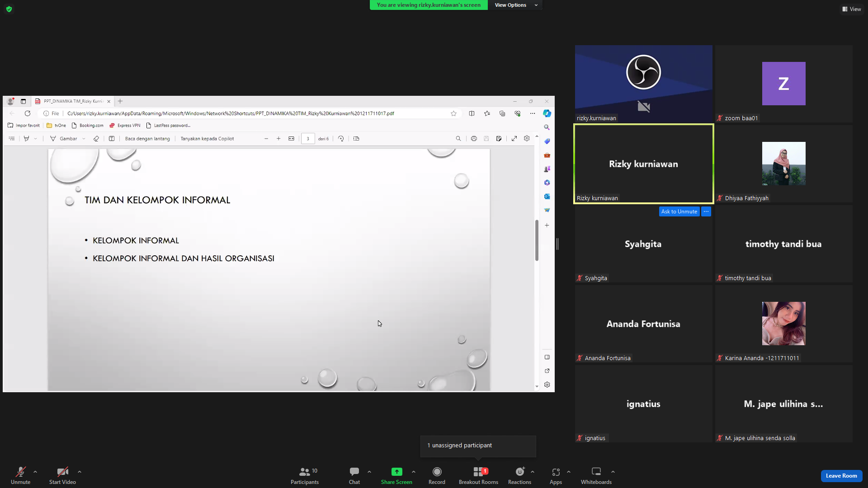Viewport: 868px width, 488px height.
Task: Open audio options arrow beside Unmute
Action: tap(35, 472)
